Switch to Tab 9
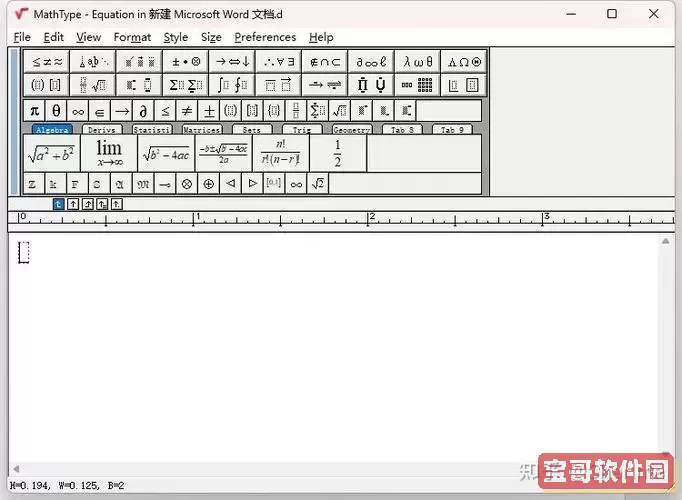682x500 pixels. [452, 129]
